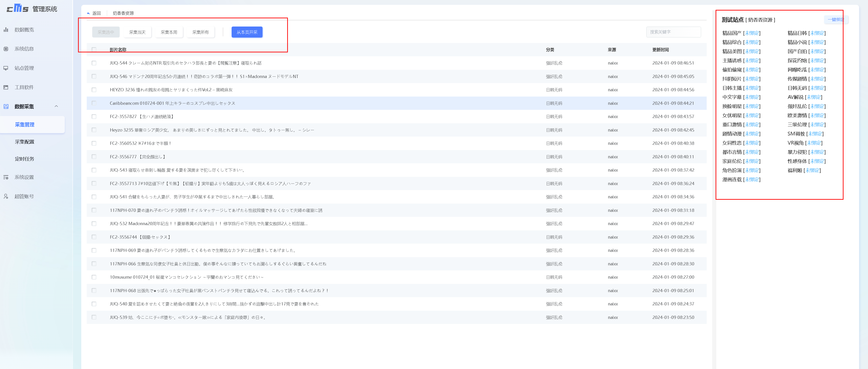Viewport: 868px width, 369px height.
Task: Toggle the select-all checkbox in table header
Action: (x=94, y=50)
